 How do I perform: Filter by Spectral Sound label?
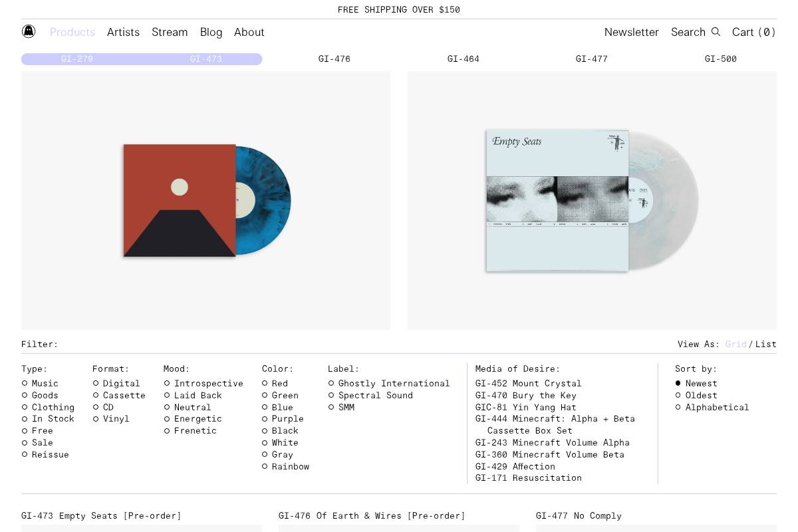pos(370,396)
